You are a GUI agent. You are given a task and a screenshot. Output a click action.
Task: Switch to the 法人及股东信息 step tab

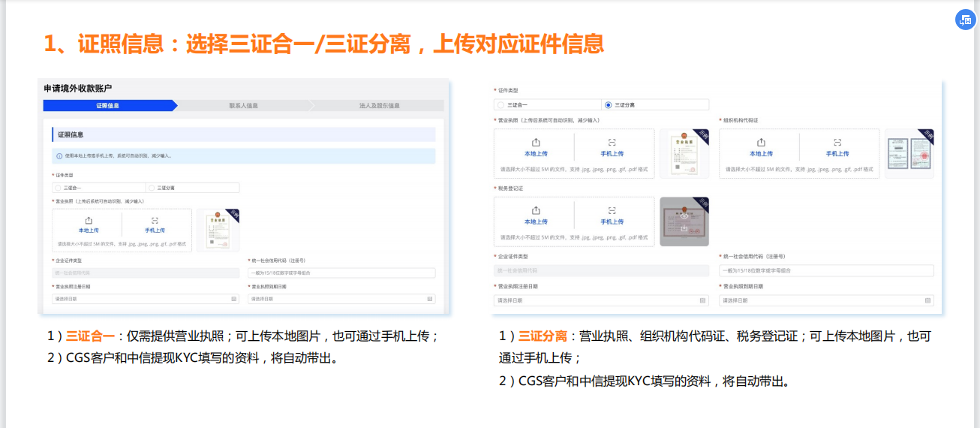click(x=379, y=106)
